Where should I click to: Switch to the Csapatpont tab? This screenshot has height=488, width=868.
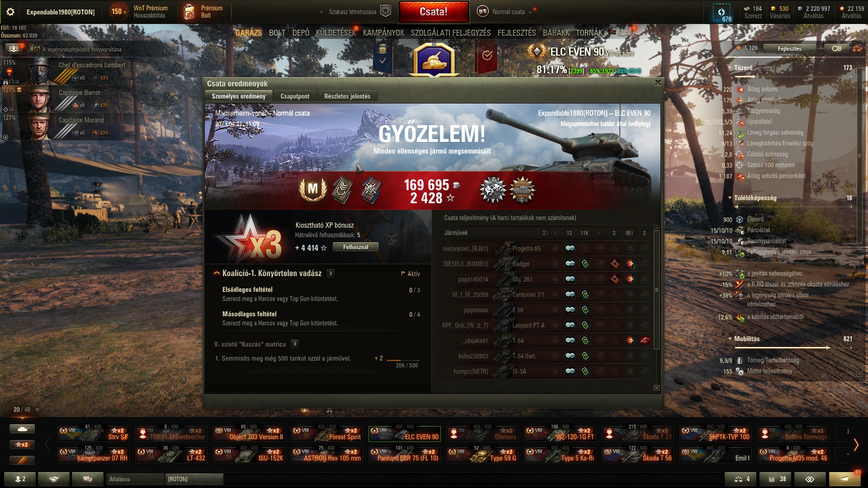tap(295, 96)
